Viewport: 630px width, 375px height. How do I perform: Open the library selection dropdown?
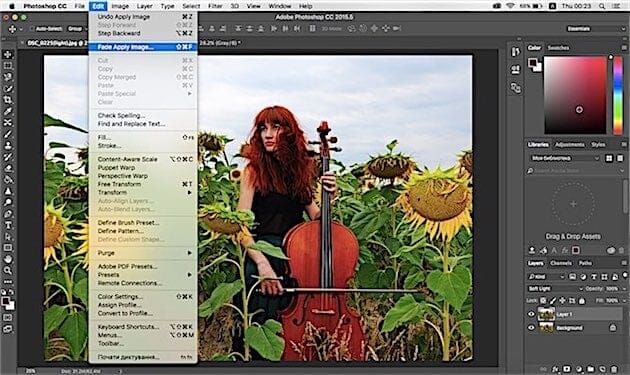[565, 158]
